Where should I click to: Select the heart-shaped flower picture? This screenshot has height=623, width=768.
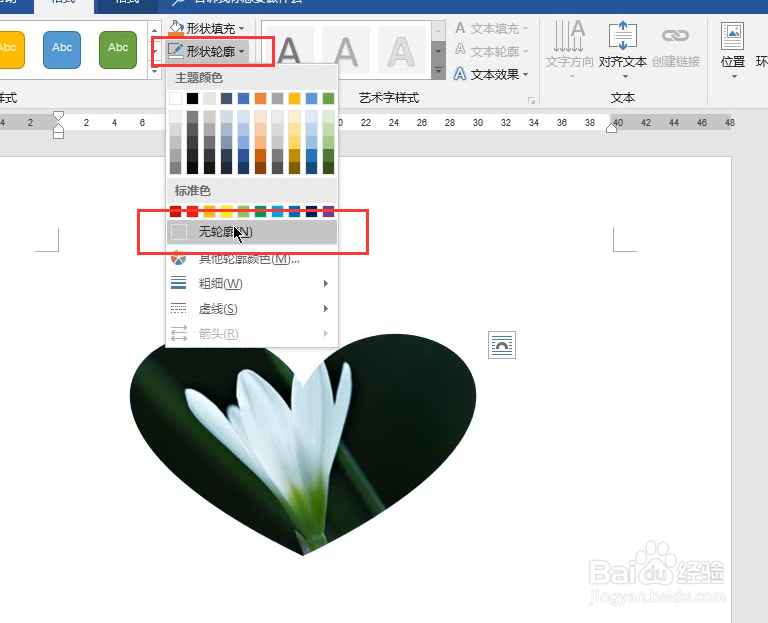point(303,444)
